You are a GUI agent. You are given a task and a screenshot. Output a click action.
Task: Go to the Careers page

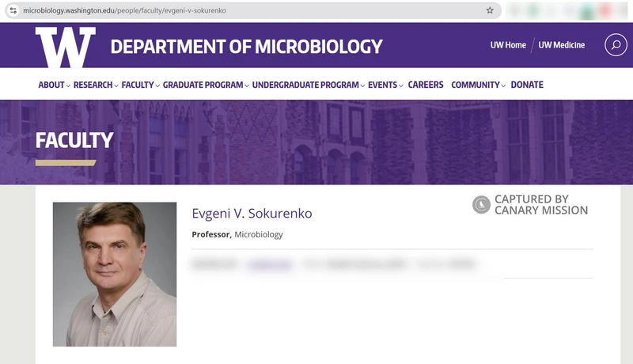(x=426, y=85)
